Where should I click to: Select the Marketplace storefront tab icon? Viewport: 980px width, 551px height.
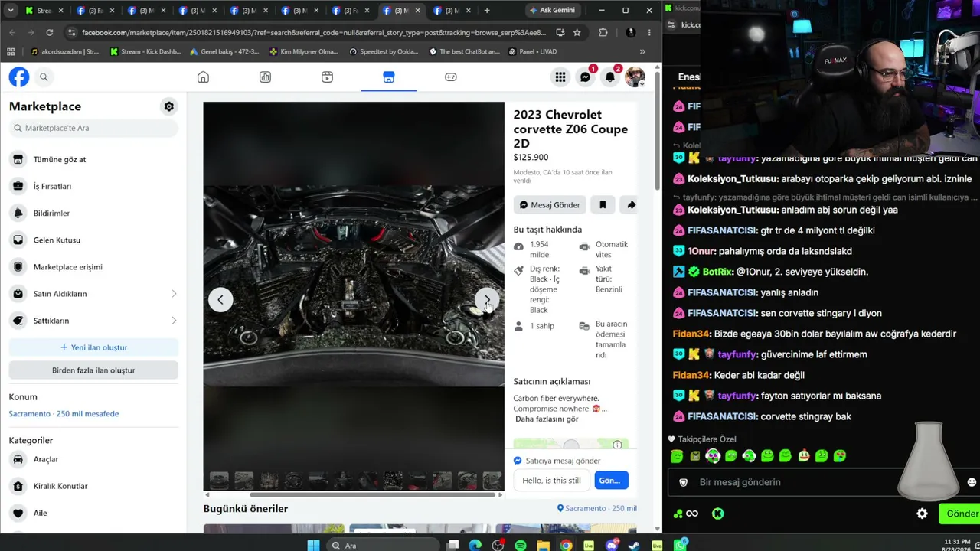389,77
